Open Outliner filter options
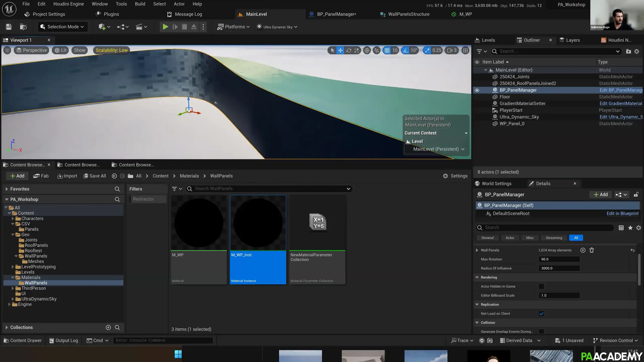 (482, 51)
